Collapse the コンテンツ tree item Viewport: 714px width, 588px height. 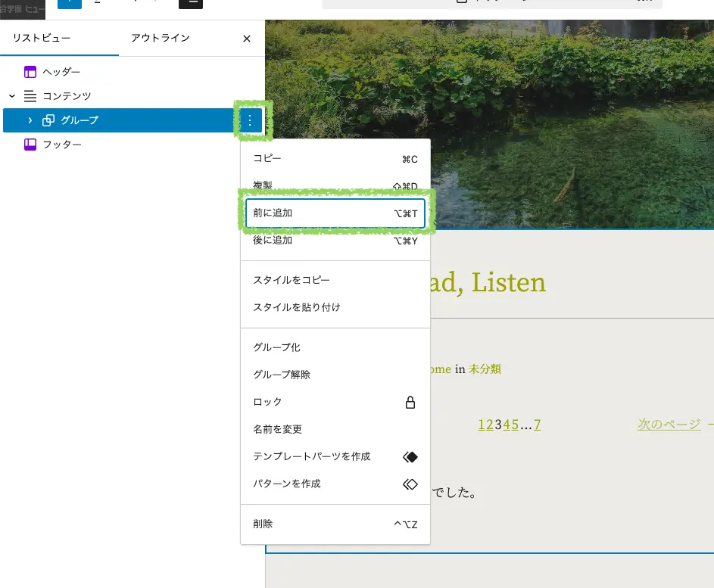pos(11,96)
